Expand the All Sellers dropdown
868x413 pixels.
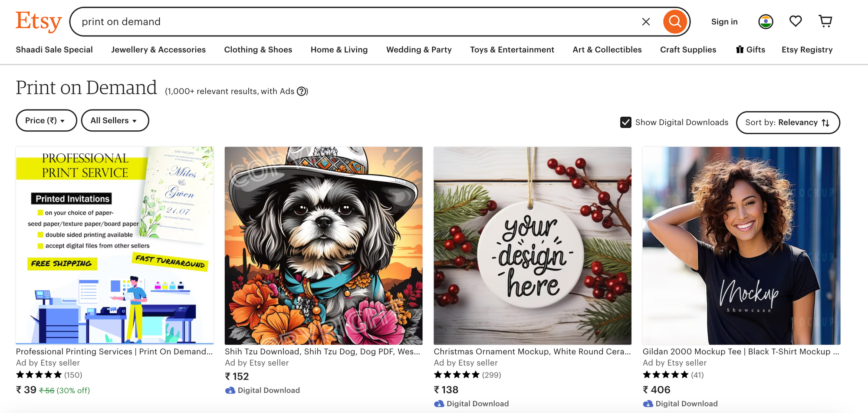click(x=115, y=120)
